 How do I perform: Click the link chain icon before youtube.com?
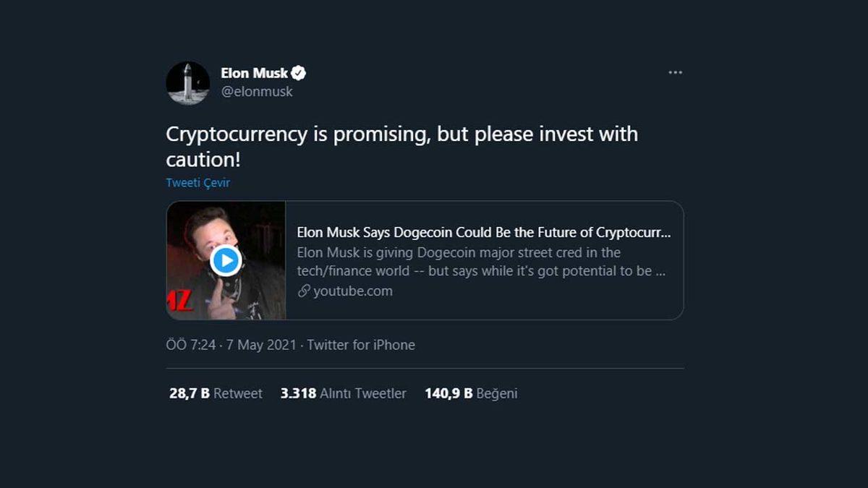click(303, 291)
